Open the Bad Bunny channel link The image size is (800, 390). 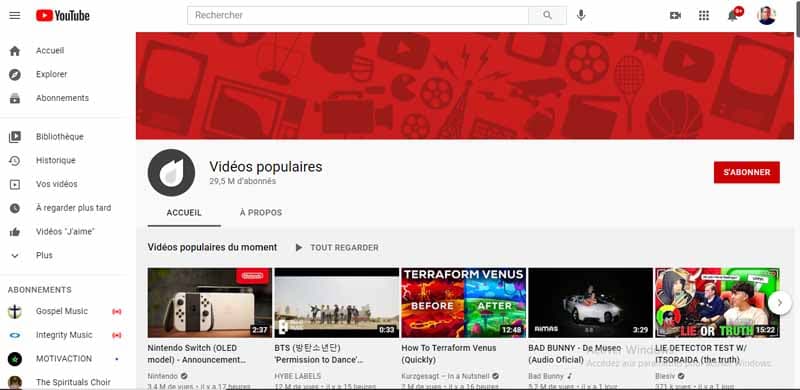point(545,376)
